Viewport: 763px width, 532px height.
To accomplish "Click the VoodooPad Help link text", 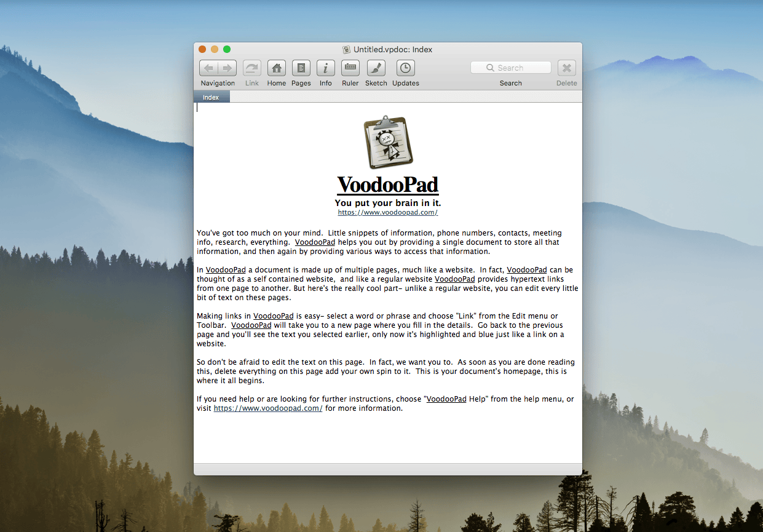I will 456,399.
